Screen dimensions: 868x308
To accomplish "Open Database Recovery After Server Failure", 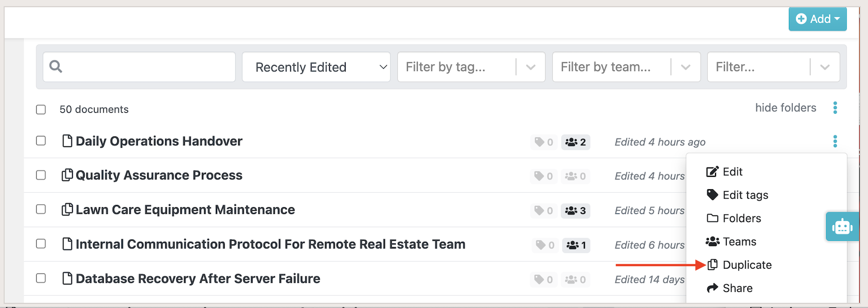I will pyautogui.click(x=198, y=279).
